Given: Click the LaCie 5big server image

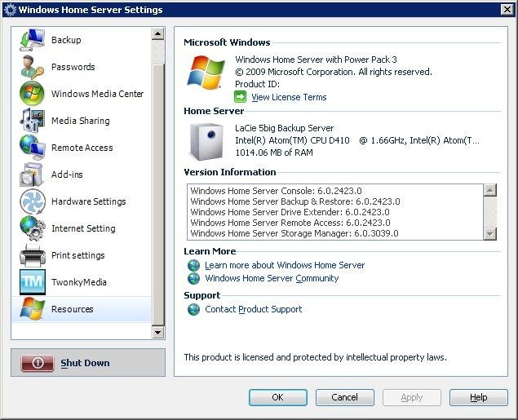Looking at the screenshot, I should click(x=206, y=141).
